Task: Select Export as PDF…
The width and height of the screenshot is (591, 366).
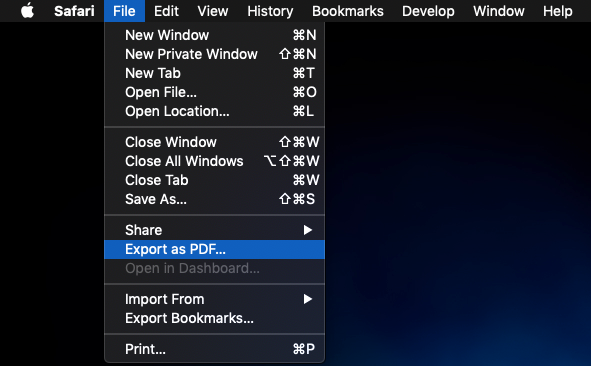Action: [x=214, y=249]
